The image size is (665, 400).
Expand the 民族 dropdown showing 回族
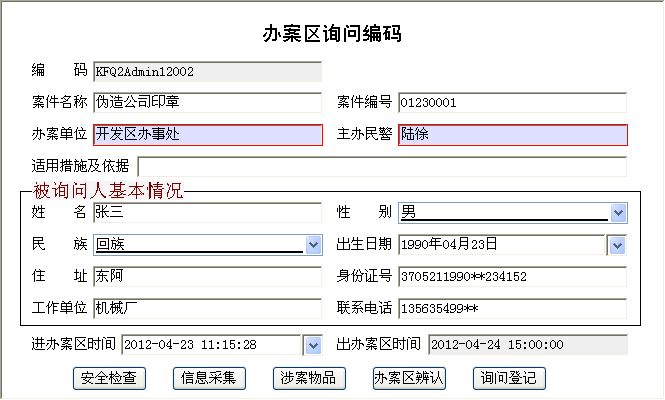click(313, 245)
